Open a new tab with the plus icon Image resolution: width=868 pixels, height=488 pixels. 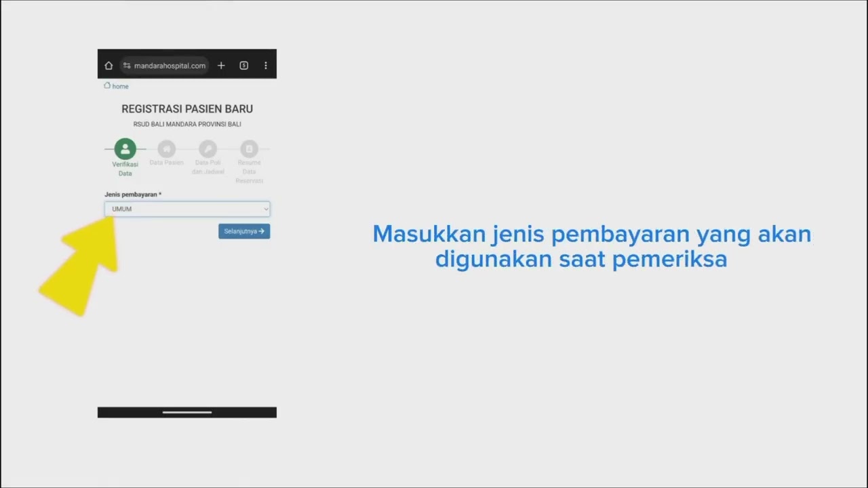point(221,66)
